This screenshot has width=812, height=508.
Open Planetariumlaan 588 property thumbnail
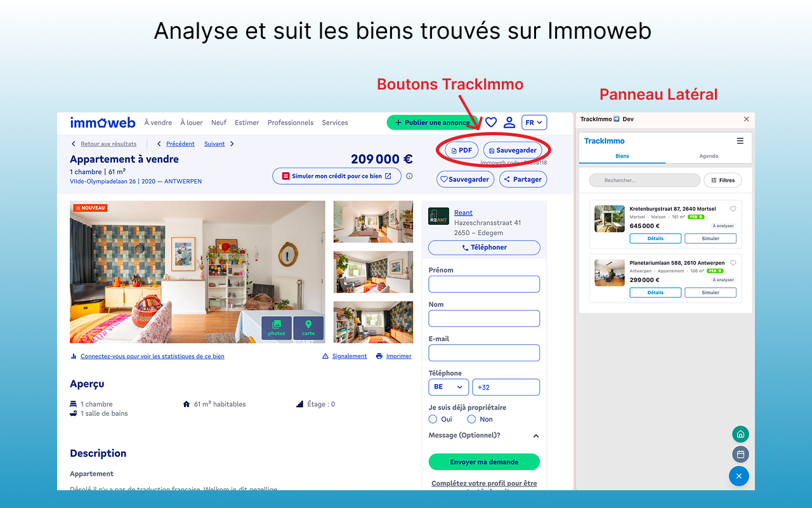pyautogui.click(x=609, y=272)
